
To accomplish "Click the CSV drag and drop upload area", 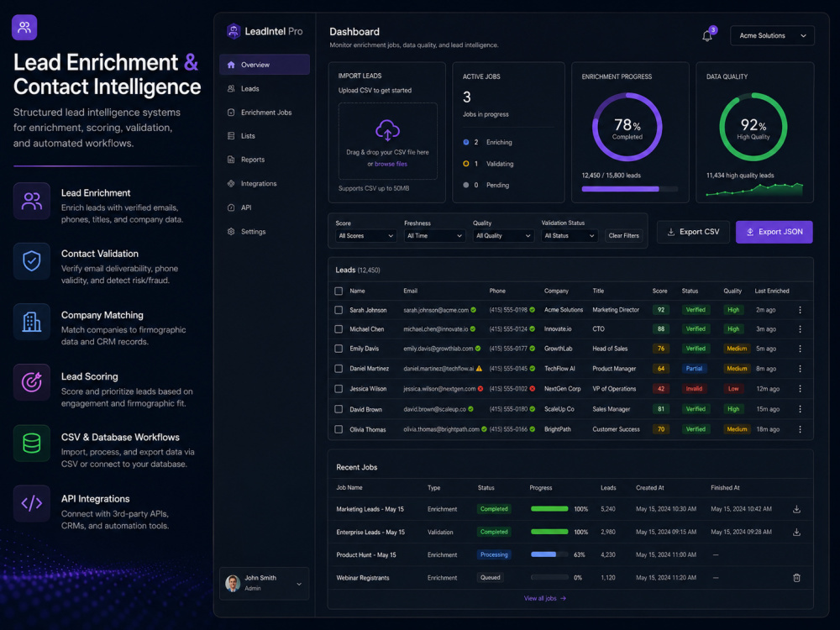I will [388, 141].
